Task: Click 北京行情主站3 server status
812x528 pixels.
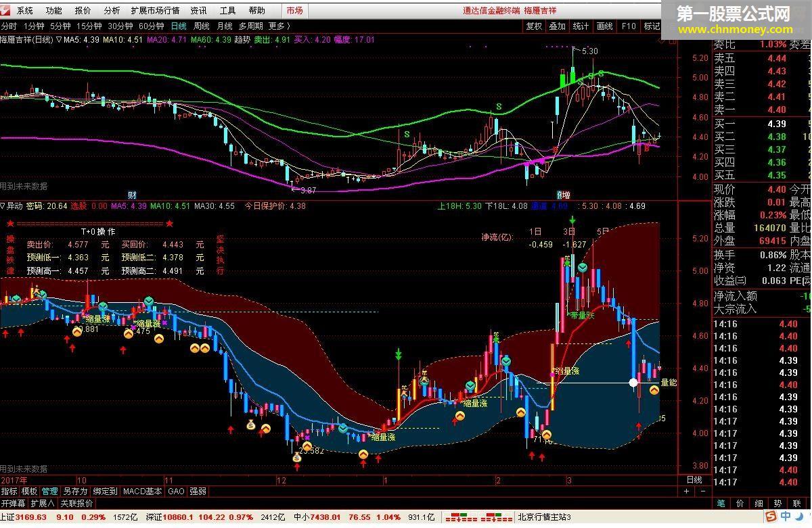Action: tap(545, 517)
